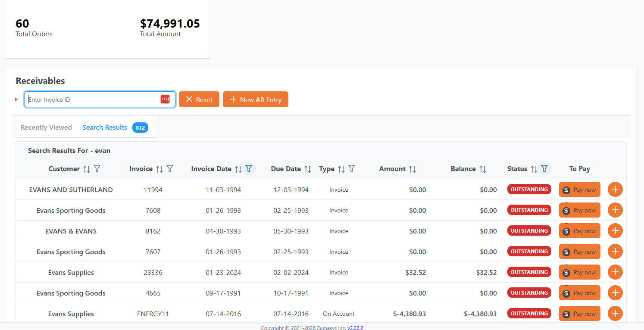Click the orange plus for invoice 11994

[615, 189]
